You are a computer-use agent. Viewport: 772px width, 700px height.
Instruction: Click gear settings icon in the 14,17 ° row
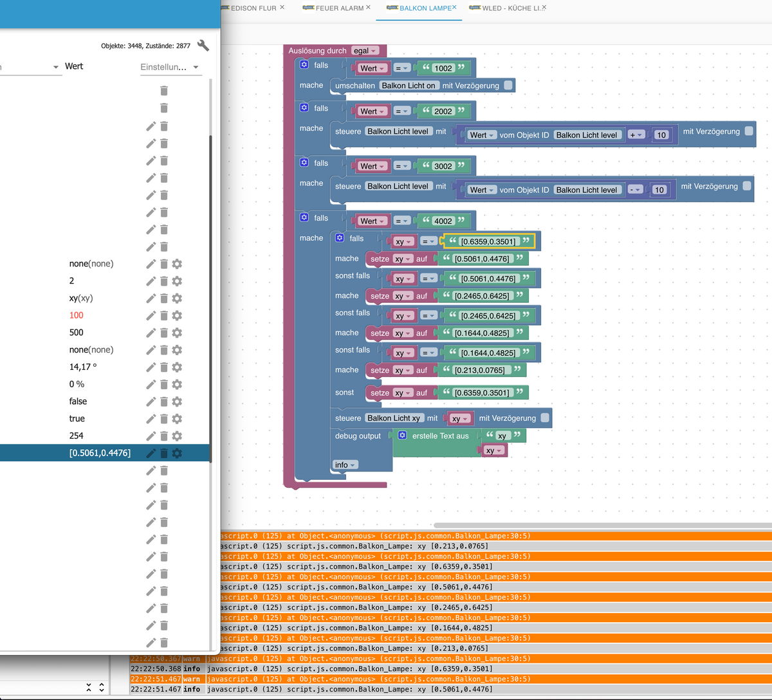click(x=177, y=367)
